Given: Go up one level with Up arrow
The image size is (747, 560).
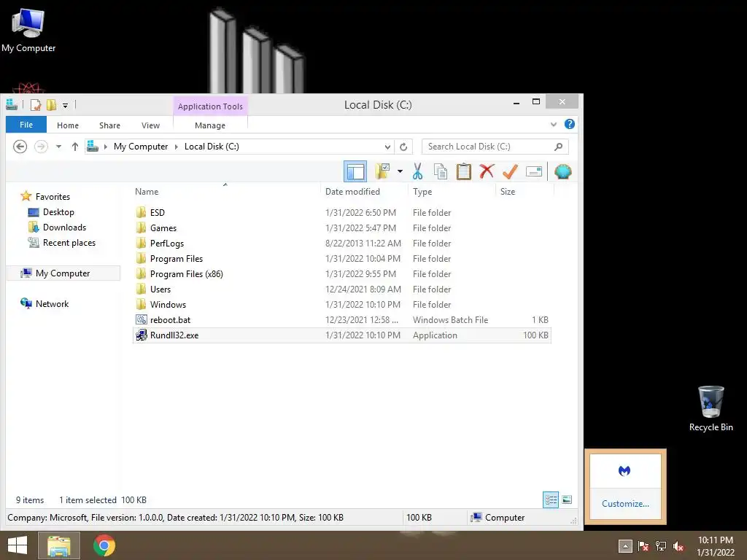Looking at the screenshot, I should [x=75, y=147].
